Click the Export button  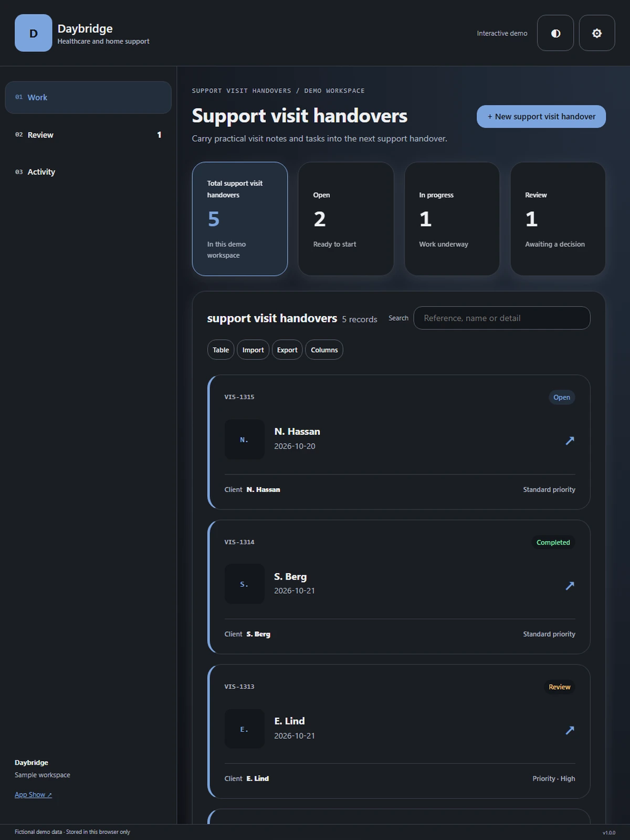coord(287,350)
